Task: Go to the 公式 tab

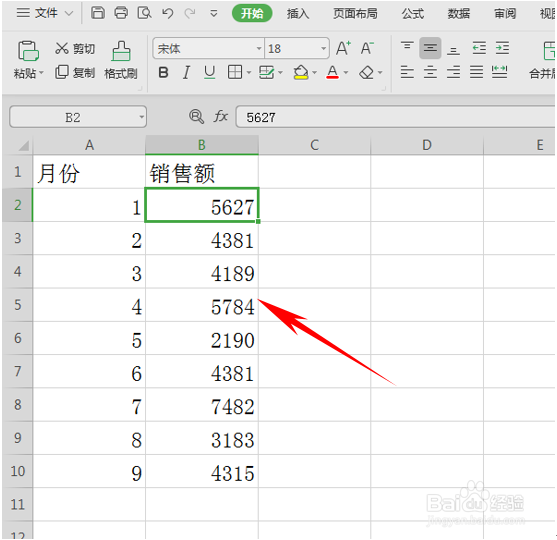Action: [x=412, y=14]
